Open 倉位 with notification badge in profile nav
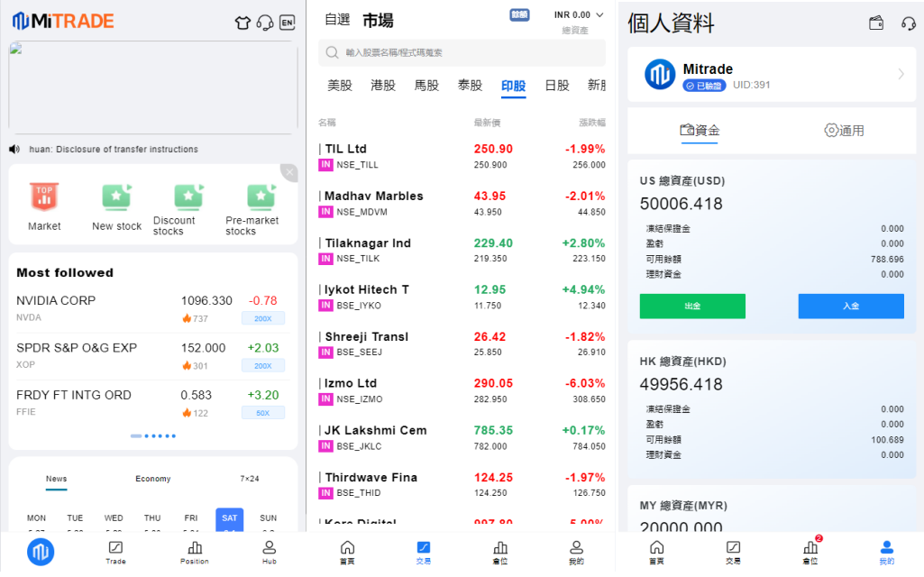Image resolution: width=924 pixels, height=577 pixels. coord(810,553)
